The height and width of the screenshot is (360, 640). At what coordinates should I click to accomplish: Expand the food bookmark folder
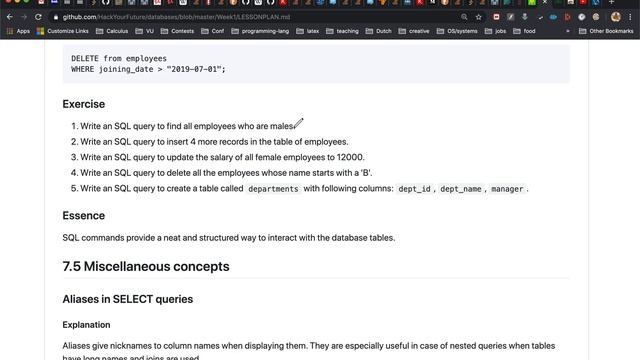[524, 31]
